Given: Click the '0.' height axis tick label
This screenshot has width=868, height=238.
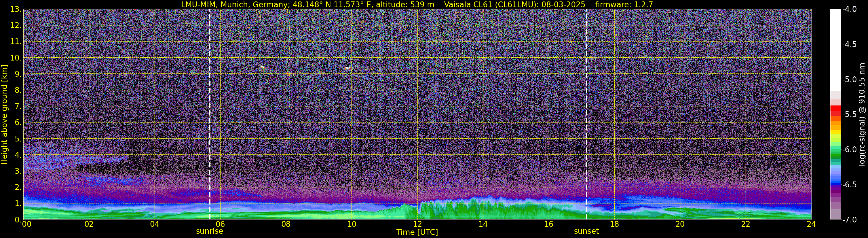Looking at the screenshot, I should [x=18, y=220].
